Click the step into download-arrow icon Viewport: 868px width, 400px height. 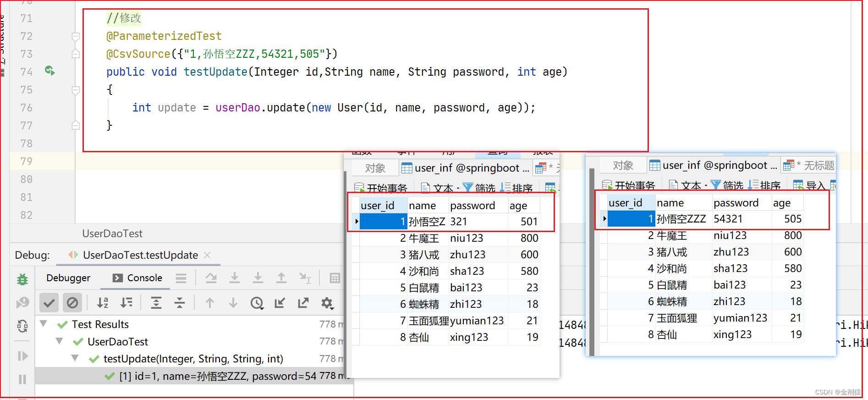(235, 278)
